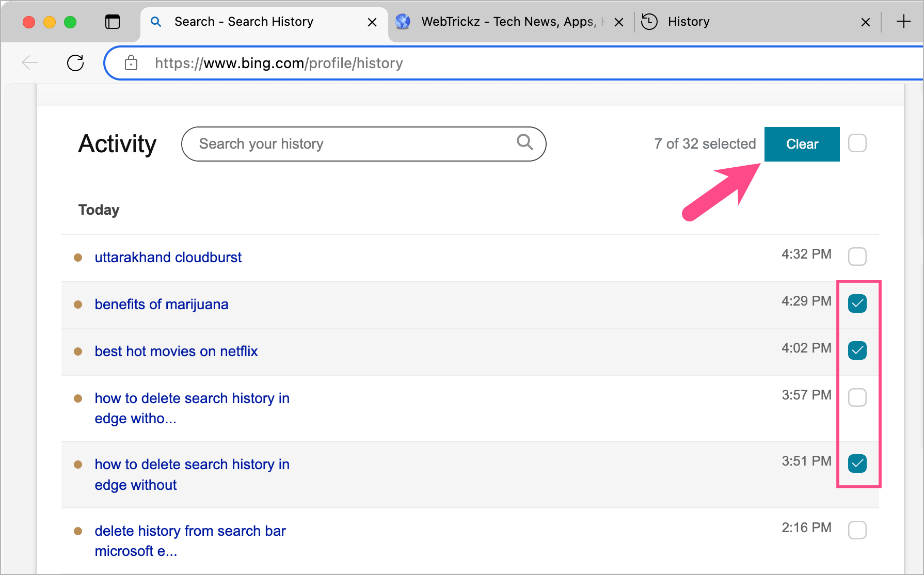This screenshot has width=924, height=575.
Task: Click the tab overview icon near the traffic lights
Action: 113,22
